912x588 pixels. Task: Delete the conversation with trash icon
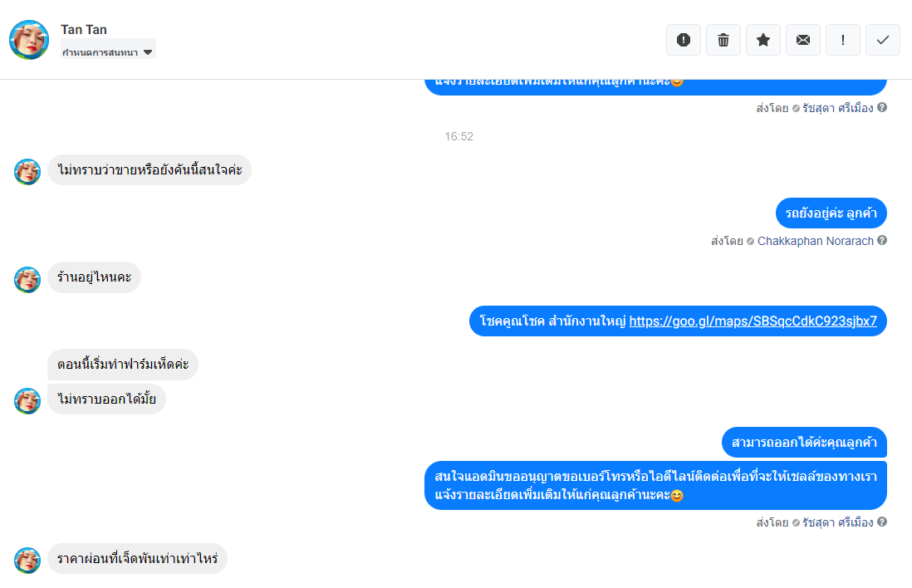[723, 40]
